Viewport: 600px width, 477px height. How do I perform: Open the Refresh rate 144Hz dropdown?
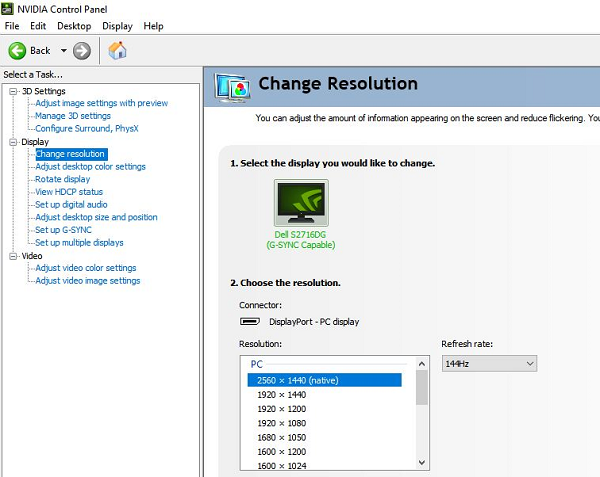point(489,363)
